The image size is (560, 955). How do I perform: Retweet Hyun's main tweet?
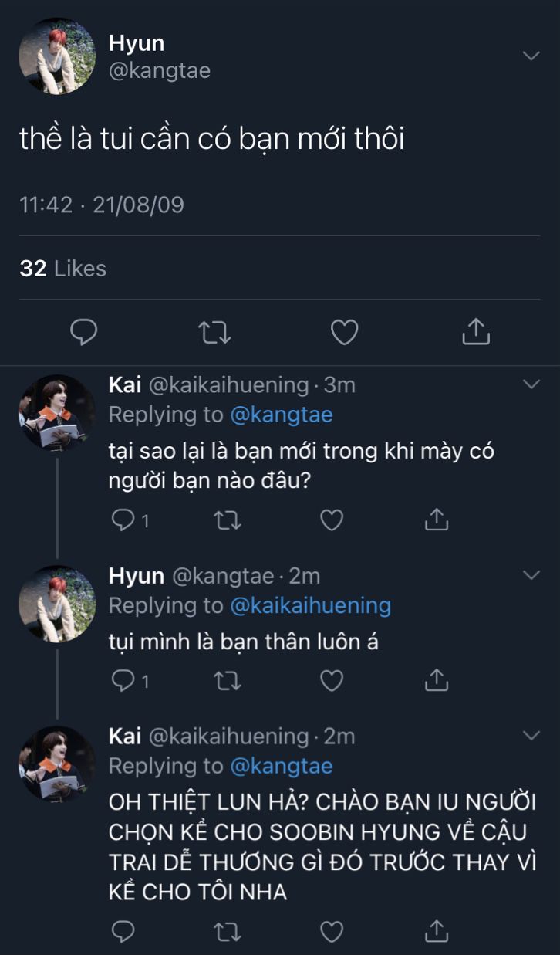click(x=214, y=332)
